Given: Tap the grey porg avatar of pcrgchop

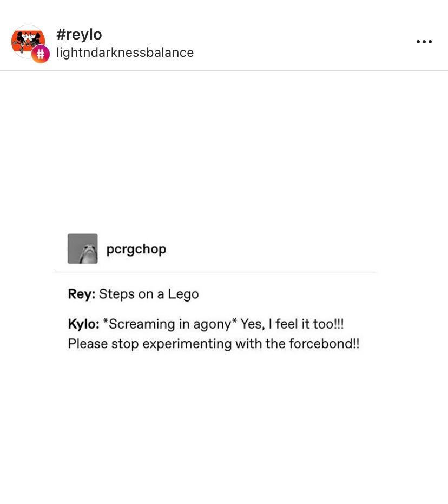Looking at the screenshot, I should coord(83,248).
